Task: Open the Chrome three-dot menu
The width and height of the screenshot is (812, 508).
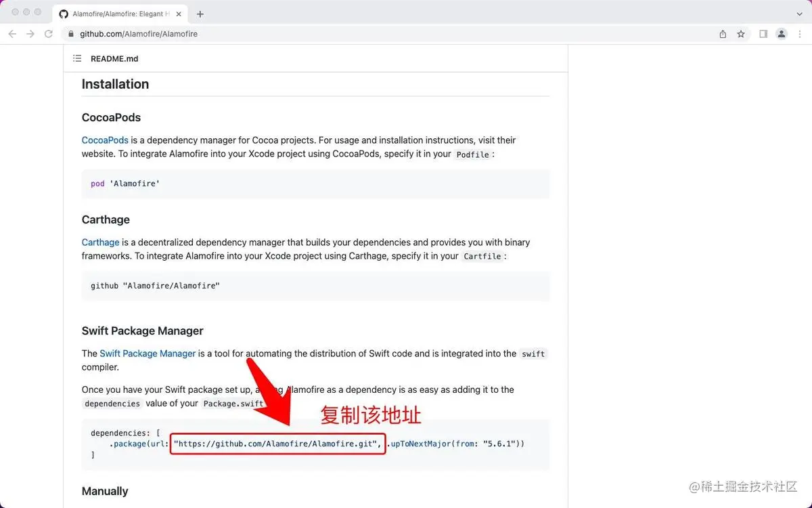Action: click(799, 34)
